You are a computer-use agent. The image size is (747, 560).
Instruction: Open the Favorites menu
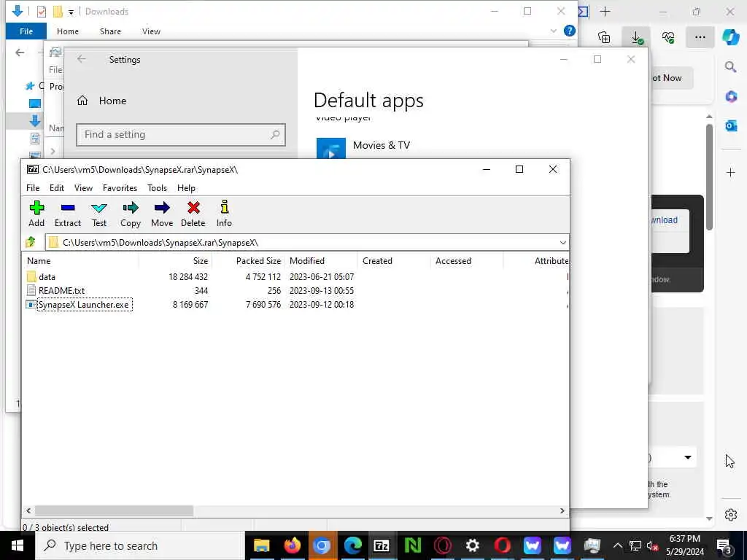pyautogui.click(x=120, y=188)
